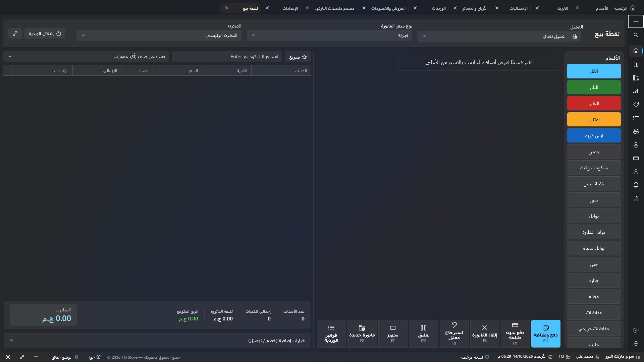The width and height of the screenshot is (644, 362).
Task: Select the red العاب category
Action: 594,103
